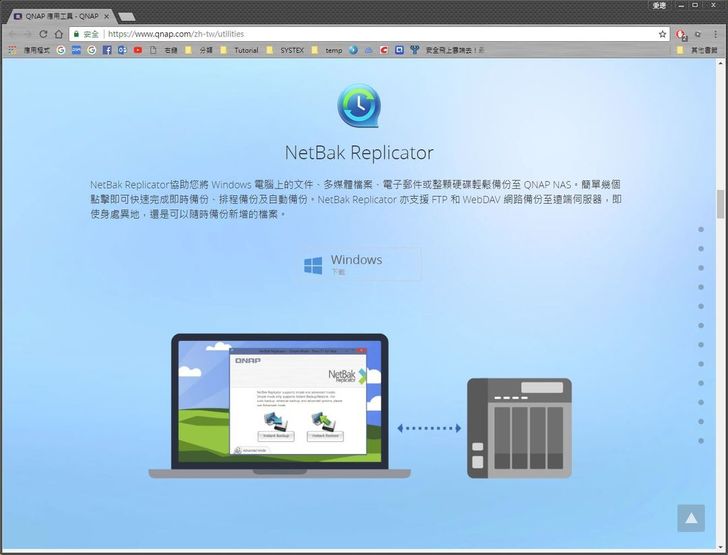Click the vertical scrollbar thumb
The width and height of the screenshot is (728, 555).
[721, 204]
